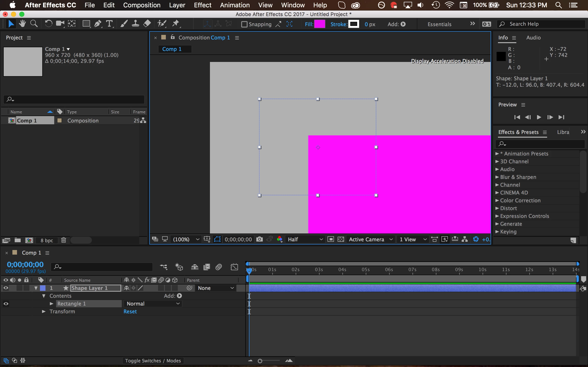Hide Shape Layer 1 via eye icon
This screenshot has height=367, width=588.
(6, 288)
